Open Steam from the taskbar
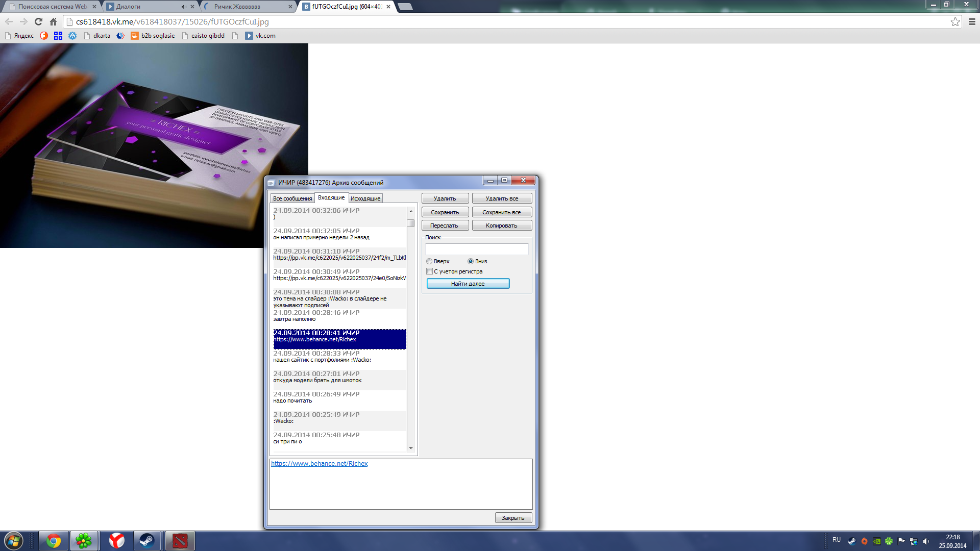Image resolution: width=980 pixels, height=551 pixels. click(x=147, y=540)
